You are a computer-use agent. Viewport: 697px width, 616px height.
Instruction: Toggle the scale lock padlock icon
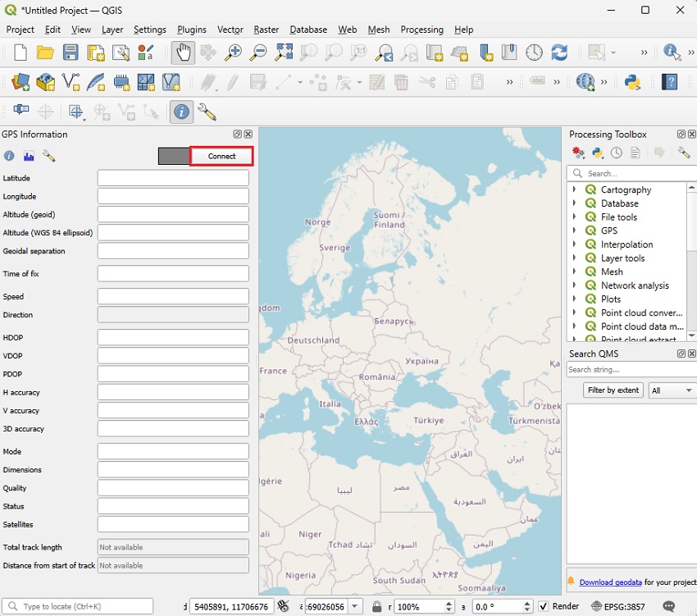[376, 606]
